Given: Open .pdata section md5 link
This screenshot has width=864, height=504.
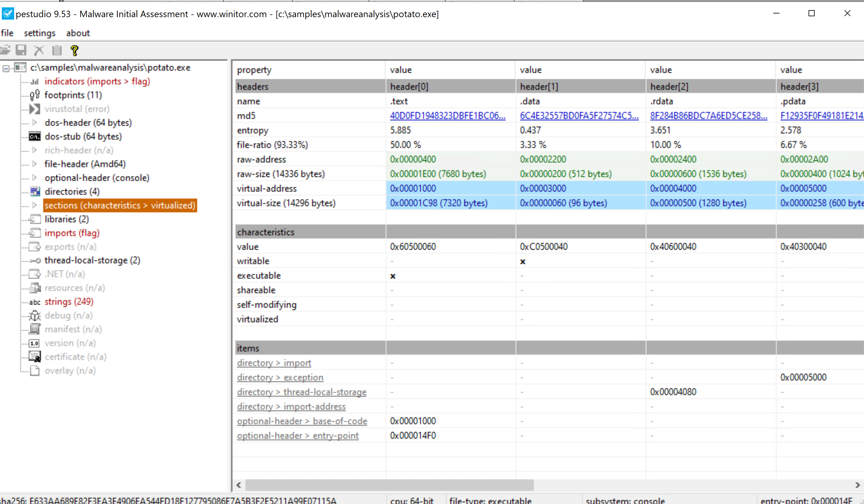Looking at the screenshot, I should (x=822, y=116).
